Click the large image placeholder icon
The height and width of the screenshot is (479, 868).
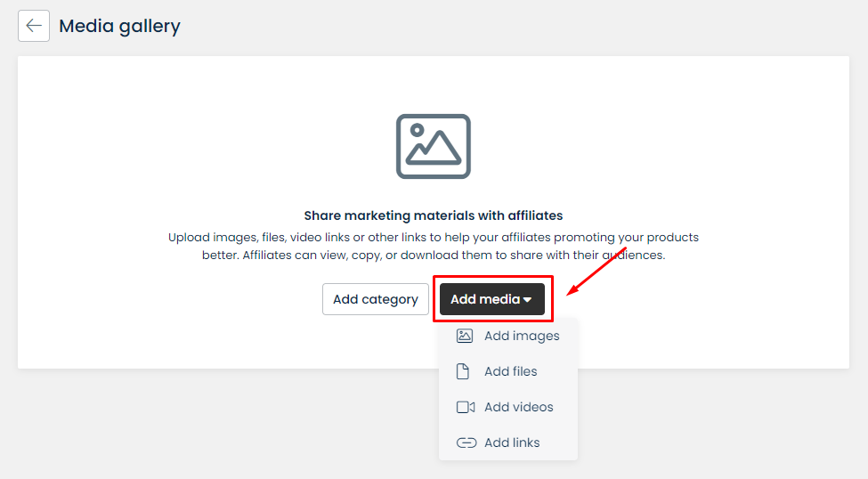434,146
